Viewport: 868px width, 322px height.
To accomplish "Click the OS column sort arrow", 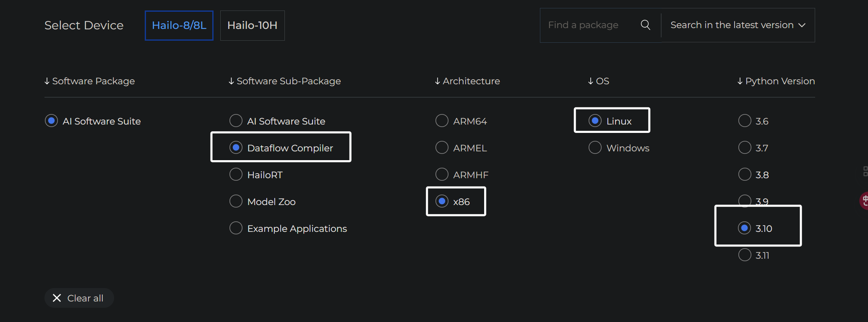I will tap(591, 81).
